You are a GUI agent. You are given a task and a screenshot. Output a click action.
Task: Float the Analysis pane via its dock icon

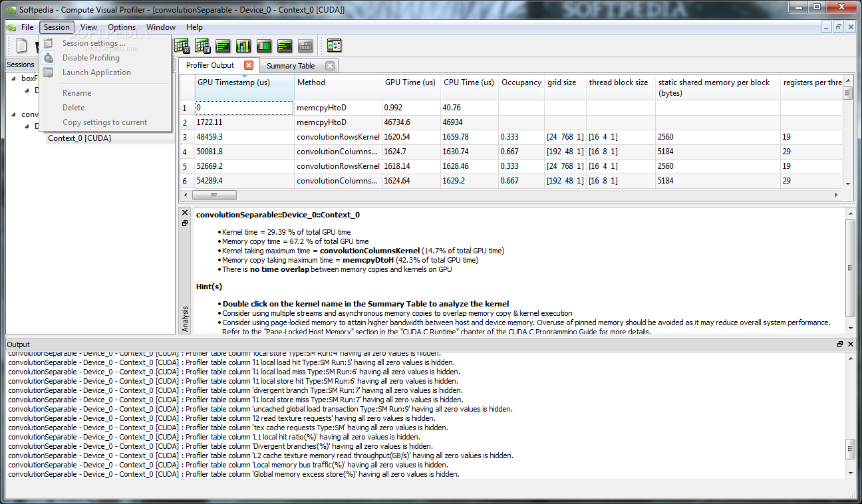coord(185,223)
